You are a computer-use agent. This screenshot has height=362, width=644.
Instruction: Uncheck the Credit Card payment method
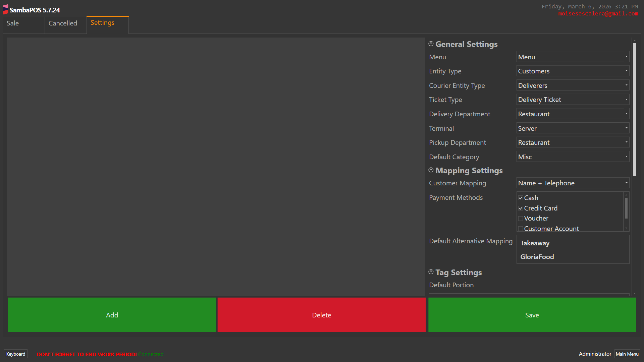coord(521,208)
